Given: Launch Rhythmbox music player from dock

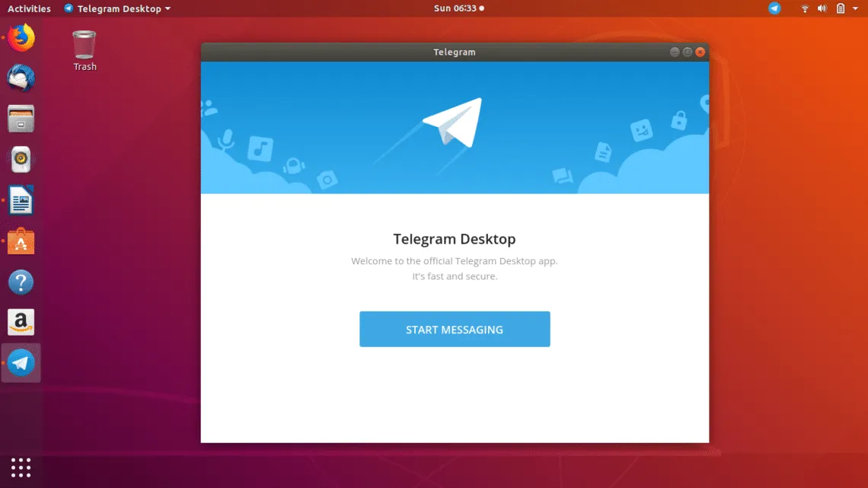Looking at the screenshot, I should (x=21, y=160).
